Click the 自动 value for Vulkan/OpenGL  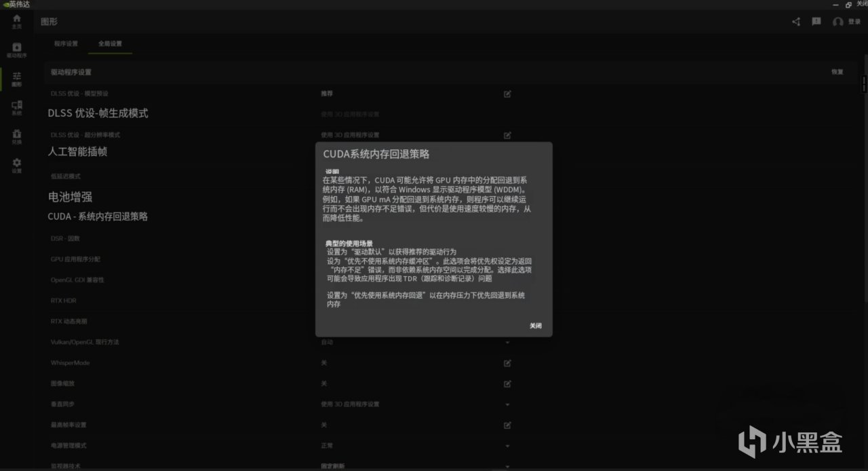(327, 342)
